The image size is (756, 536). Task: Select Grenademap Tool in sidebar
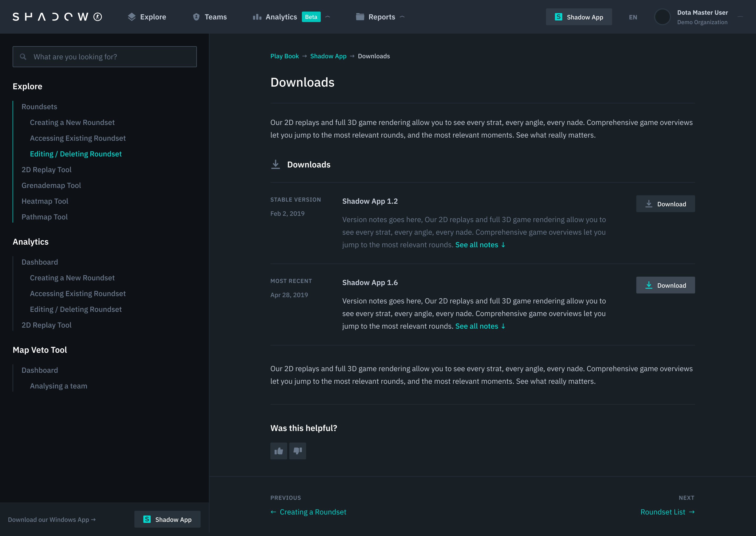[x=51, y=186]
